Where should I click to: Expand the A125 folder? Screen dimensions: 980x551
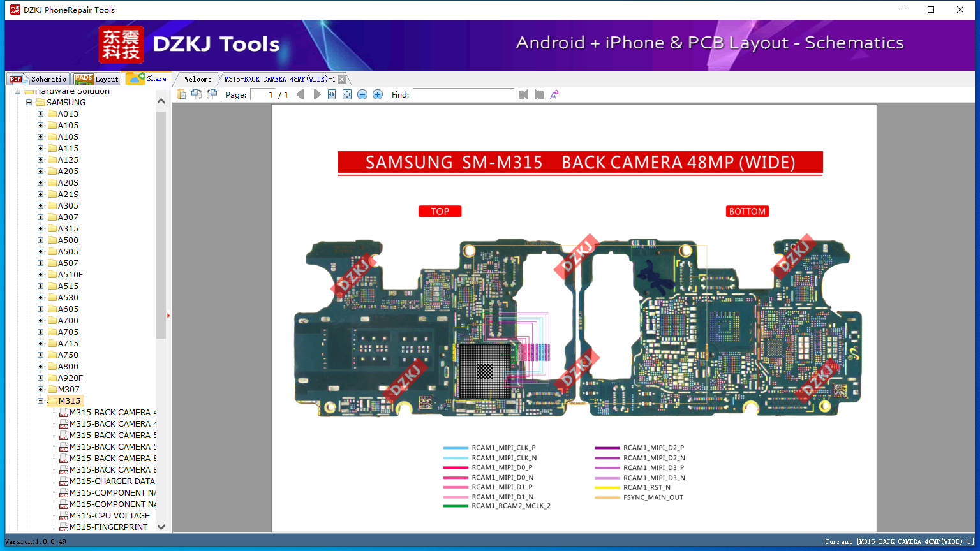pos(40,159)
